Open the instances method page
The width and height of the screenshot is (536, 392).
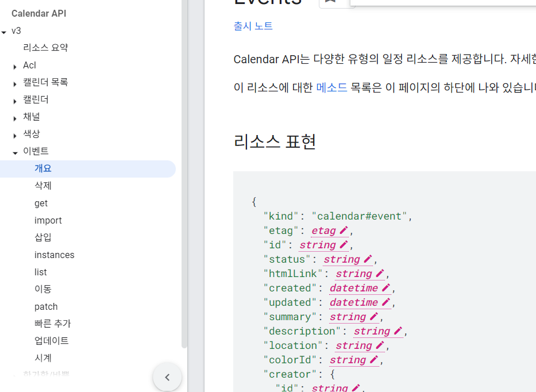point(55,255)
